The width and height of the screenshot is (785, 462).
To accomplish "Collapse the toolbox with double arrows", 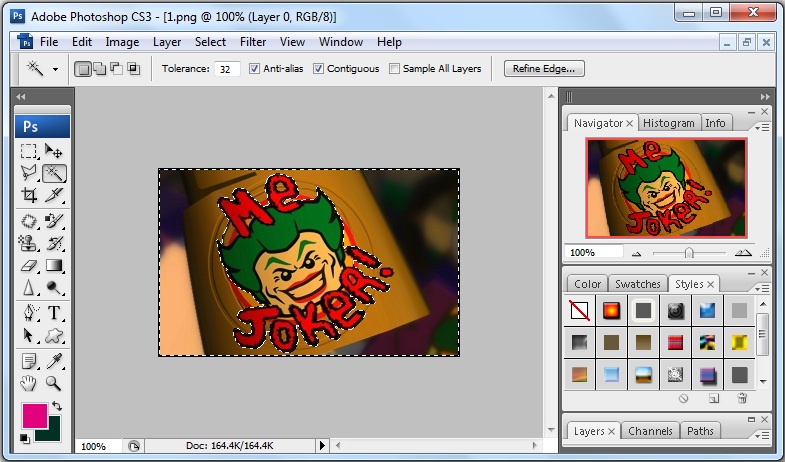I will point(21,97).
